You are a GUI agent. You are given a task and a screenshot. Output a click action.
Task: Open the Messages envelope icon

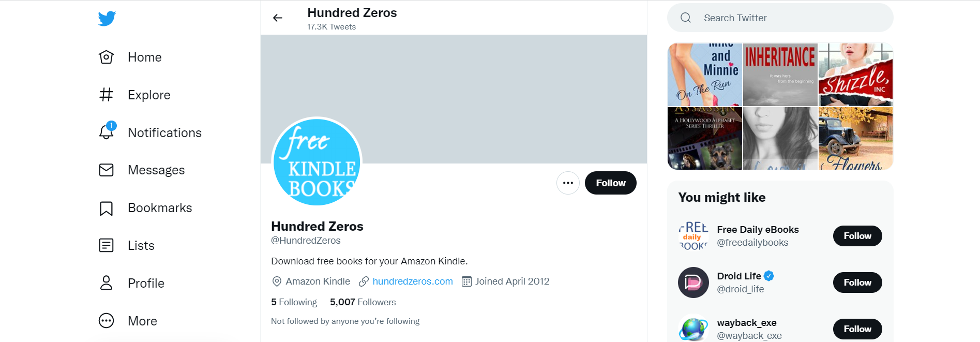click(107, 170)
